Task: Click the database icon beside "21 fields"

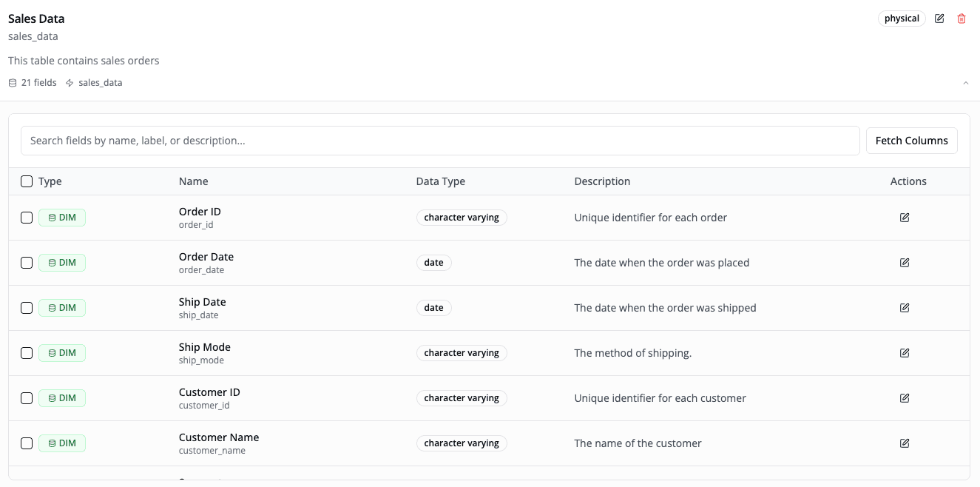Action: pyautogui.click(x=11, y=82)
